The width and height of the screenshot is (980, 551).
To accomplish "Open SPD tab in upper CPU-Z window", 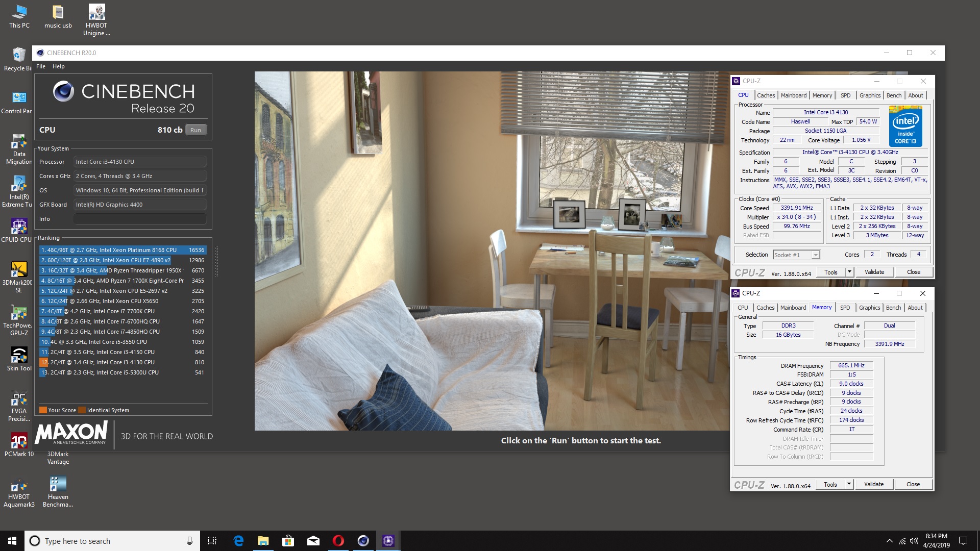I will 846,95.
